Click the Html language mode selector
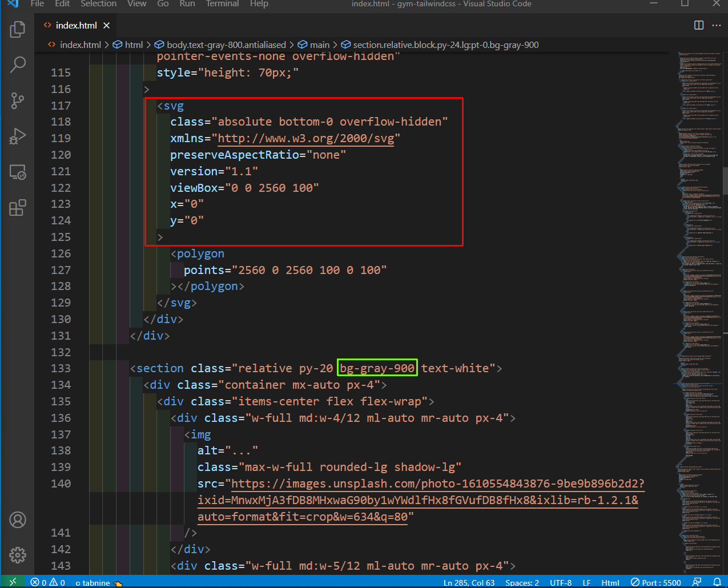728x588 pixels. 610,583
